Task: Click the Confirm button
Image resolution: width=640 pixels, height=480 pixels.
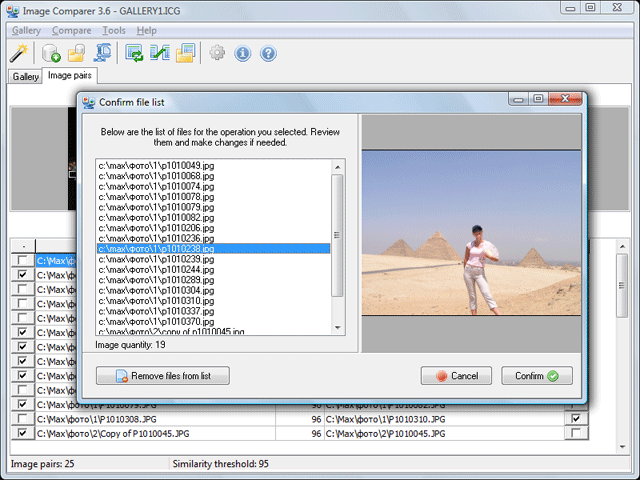Action: click(x=537, y=376)
